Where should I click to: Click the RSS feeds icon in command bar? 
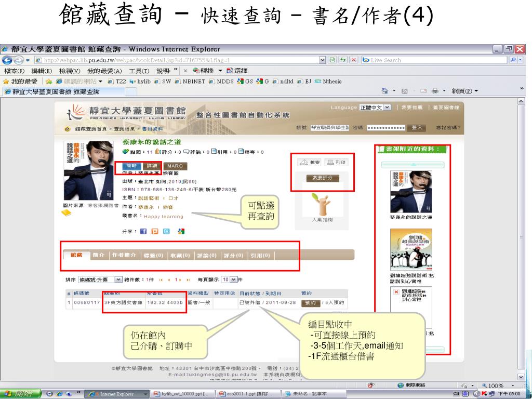coord(404,91)
